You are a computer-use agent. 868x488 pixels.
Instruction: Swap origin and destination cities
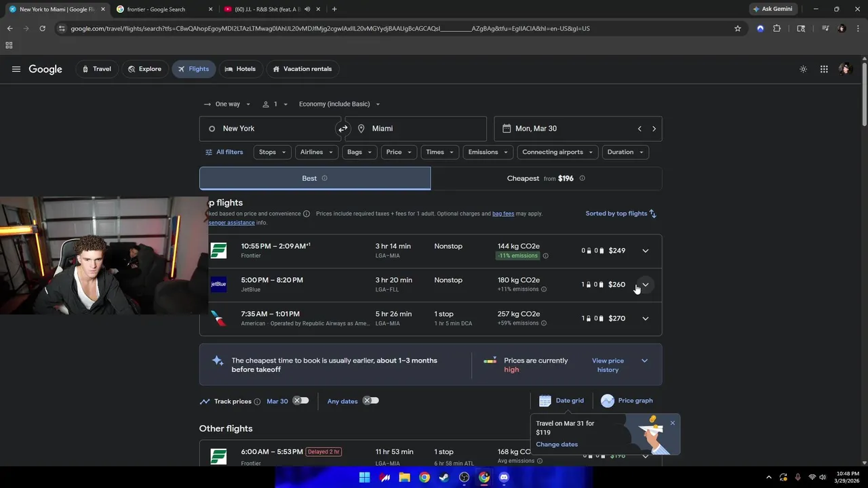[x=343, y=129]
